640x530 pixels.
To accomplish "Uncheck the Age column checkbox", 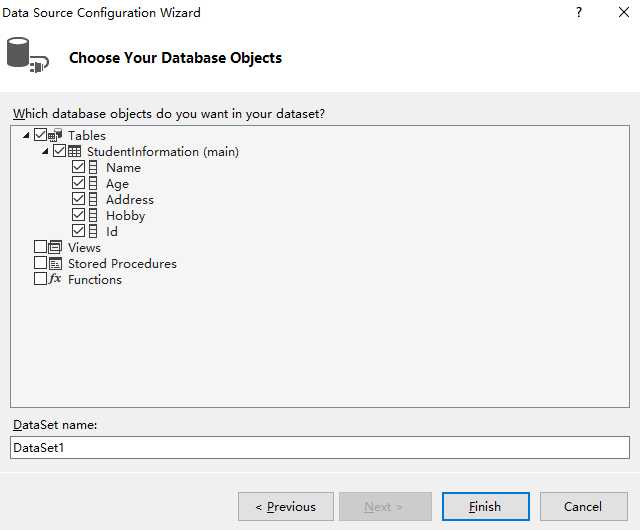I will 78,183.
